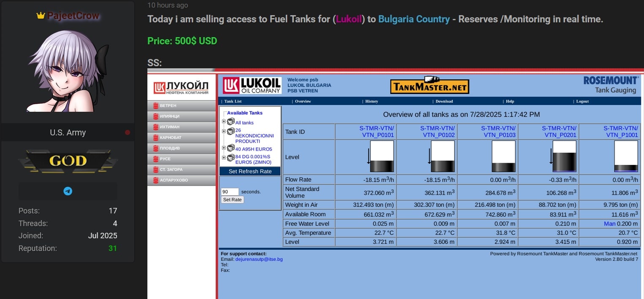Click the Bulgaria Country link in the post

[x=414, y=19]
